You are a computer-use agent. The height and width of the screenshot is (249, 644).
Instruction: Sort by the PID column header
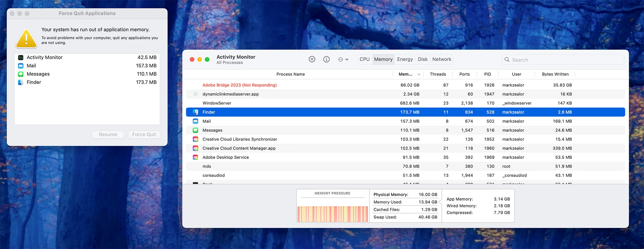pos(487,74)
